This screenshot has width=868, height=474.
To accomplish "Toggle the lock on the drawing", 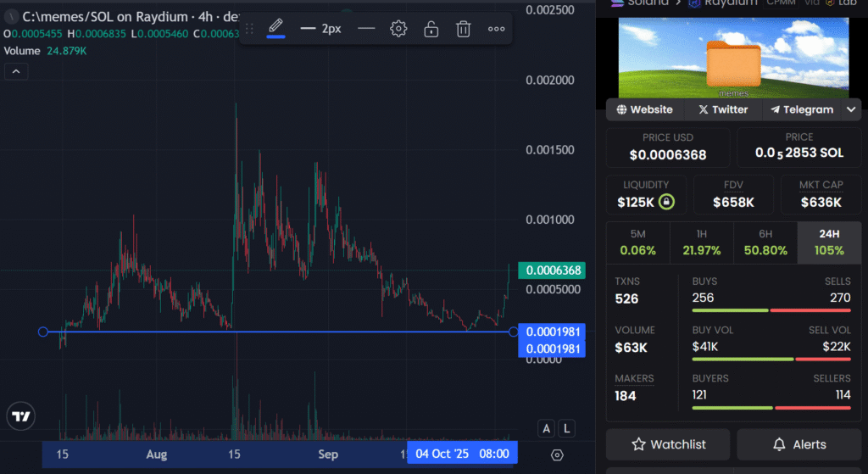I will click(x=431, y=29).
